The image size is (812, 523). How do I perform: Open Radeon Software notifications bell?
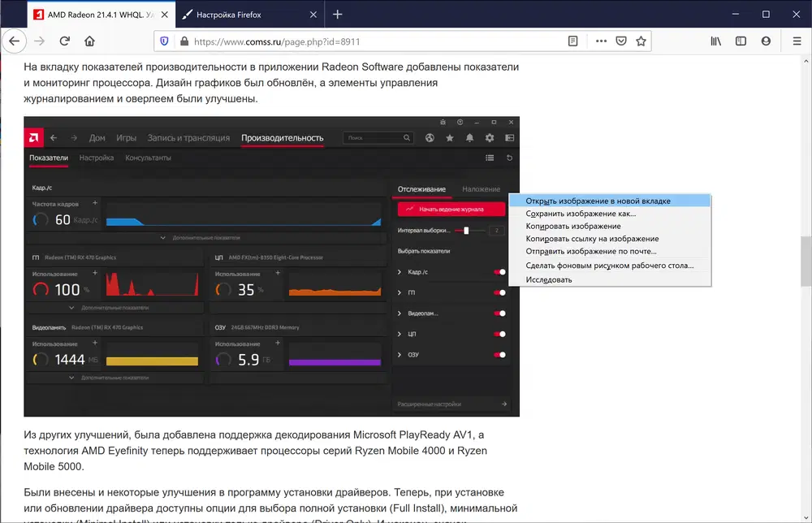pos(469,138)
